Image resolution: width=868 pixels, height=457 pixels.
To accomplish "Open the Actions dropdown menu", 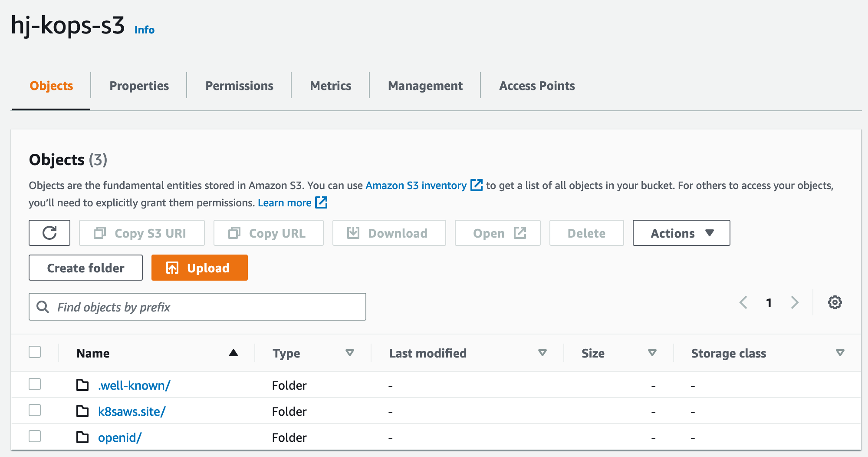I will coord(681,233).
